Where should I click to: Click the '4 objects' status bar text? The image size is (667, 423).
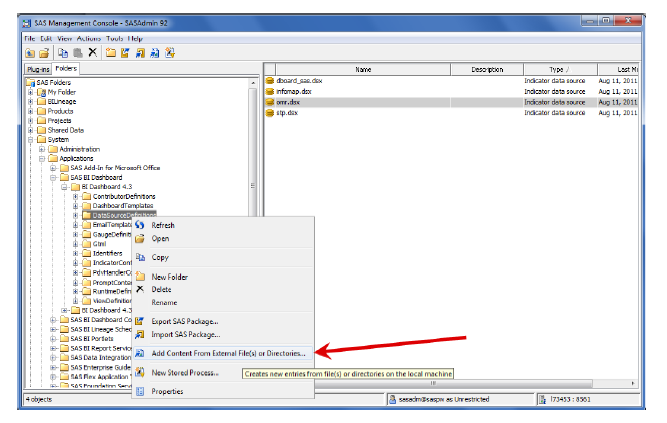[39, 399]
